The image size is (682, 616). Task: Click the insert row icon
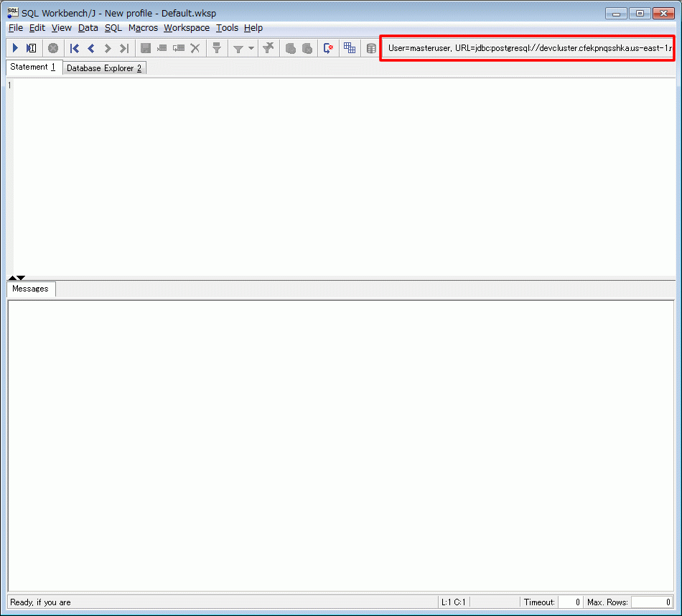[162, 48]
